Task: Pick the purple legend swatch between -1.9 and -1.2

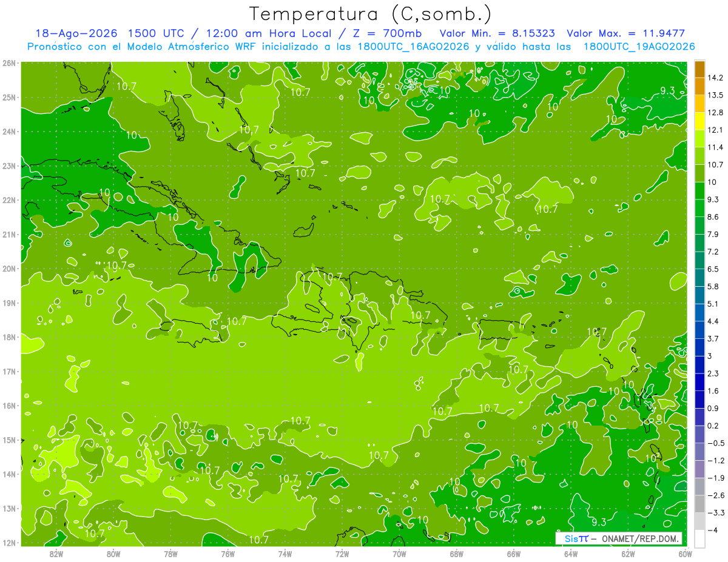Action: 699,469
